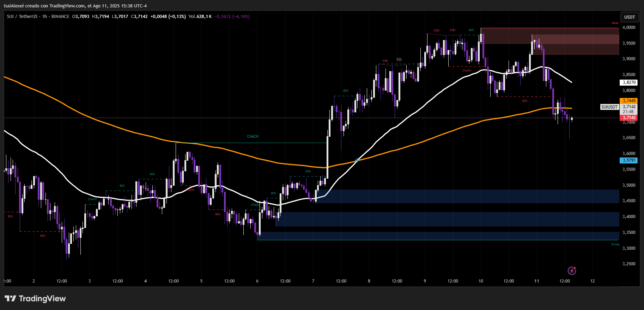Click the red Weak high label
This screenshot has height=310, width=644.
coord(615,23)
